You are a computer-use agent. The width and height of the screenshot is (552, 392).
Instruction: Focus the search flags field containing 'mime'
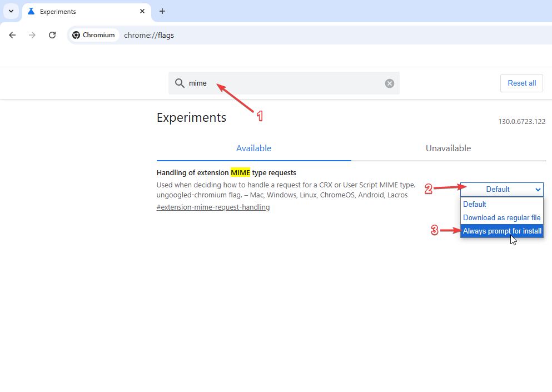[x=284, y=83]
